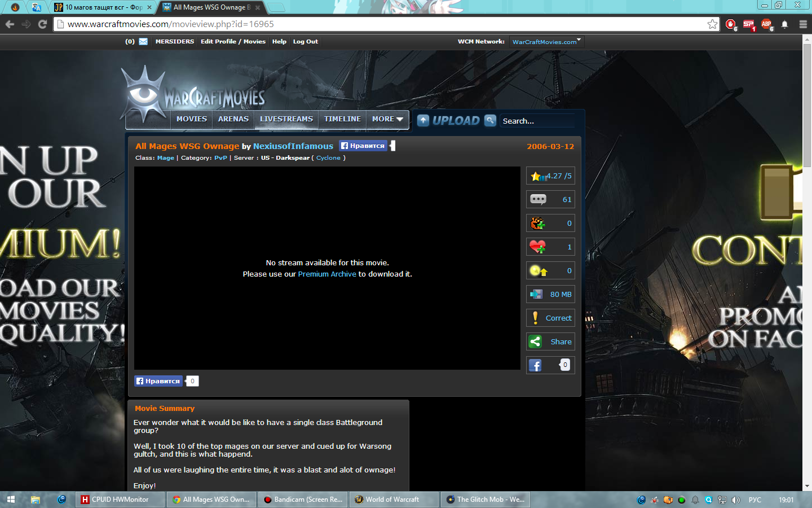Open the Adblock Plus extension
812x508 pixels.
[767, 24]
